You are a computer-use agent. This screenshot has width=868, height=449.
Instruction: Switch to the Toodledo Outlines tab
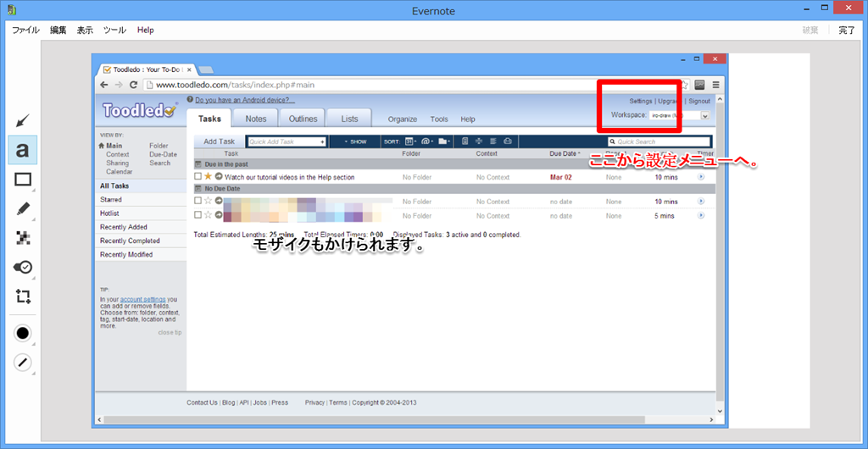[303, 119]
